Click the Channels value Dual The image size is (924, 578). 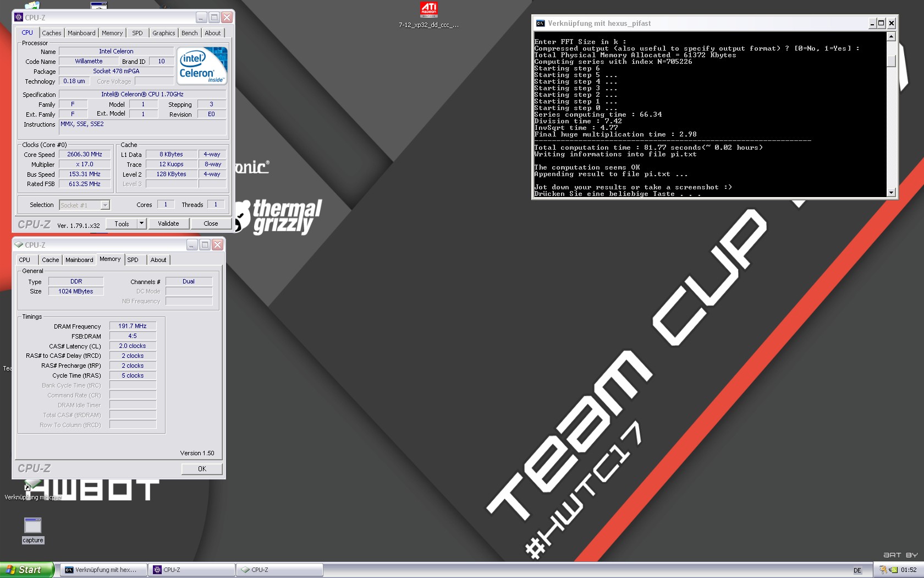[189, 282]
